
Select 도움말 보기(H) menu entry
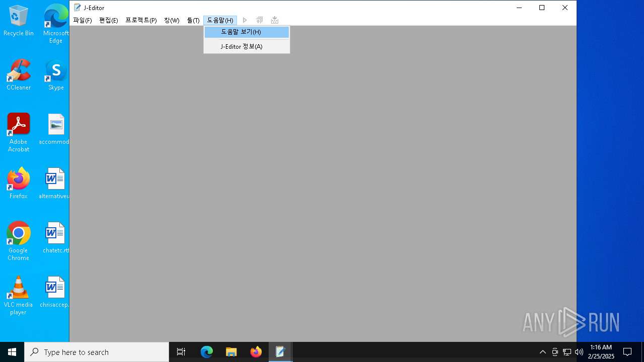coord(247,32)
